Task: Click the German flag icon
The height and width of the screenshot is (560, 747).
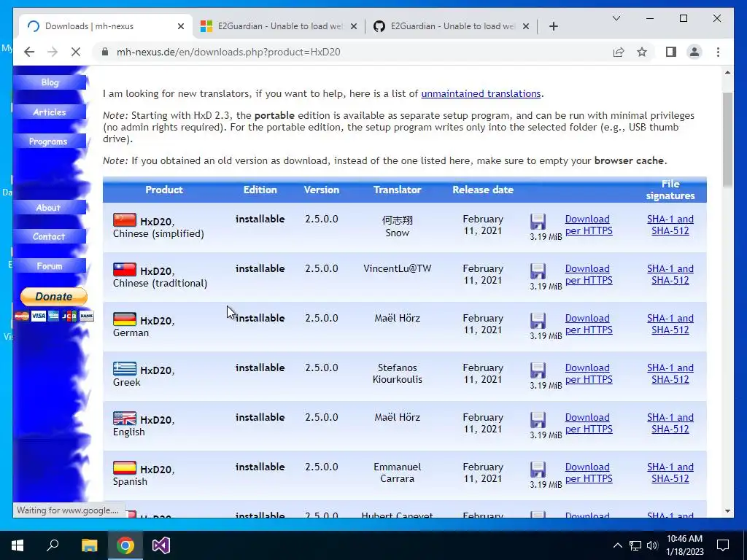Action: 125,319
